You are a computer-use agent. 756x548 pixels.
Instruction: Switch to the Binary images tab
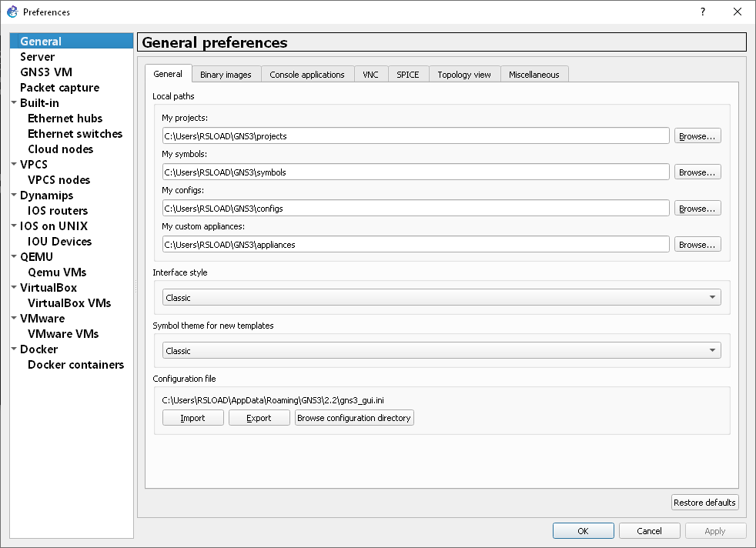[x=226, y=75]
